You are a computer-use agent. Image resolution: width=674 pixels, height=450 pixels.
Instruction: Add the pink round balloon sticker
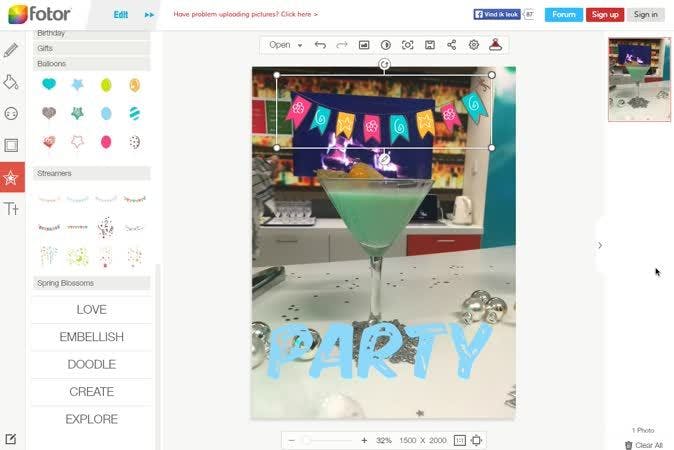pos(106,142)
